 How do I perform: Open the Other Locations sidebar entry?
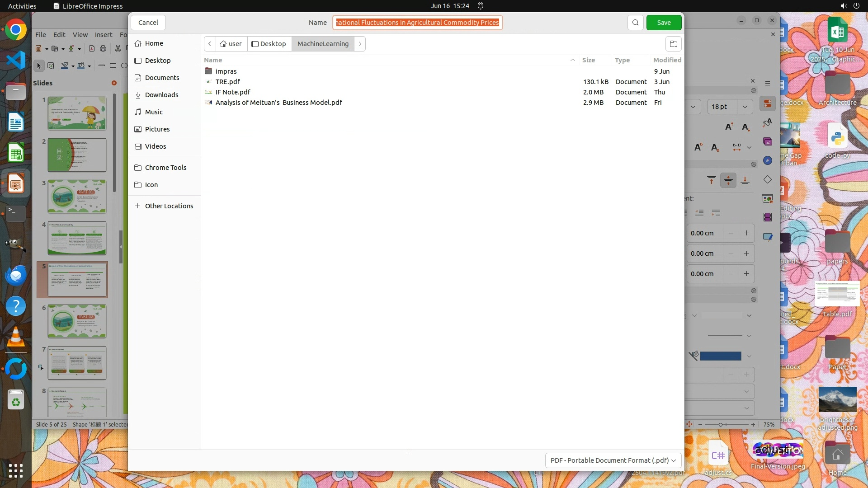tap(169, 206)
